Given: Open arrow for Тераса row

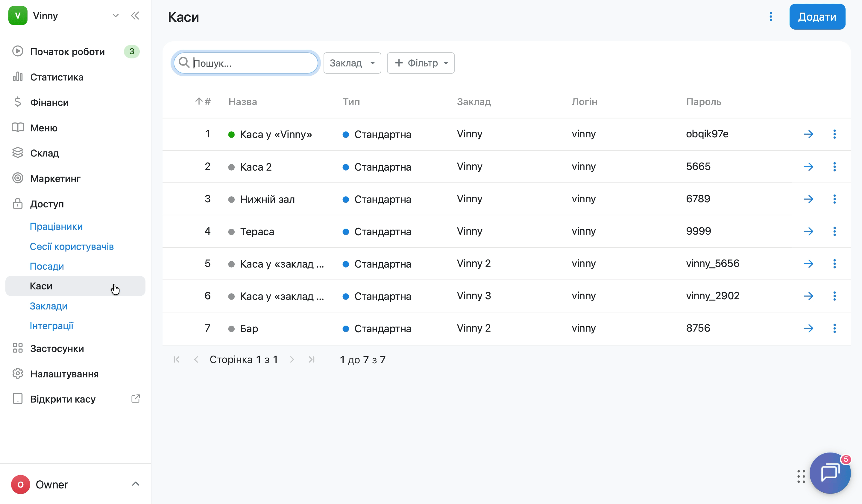Looking at the screenshot, I should pos(808,231).
